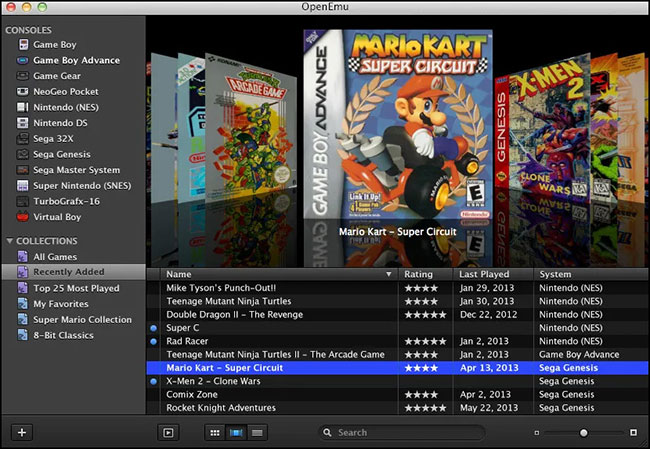Click the NeoGeo Pocket console icon
Screen dimensions: 650x449
(22, 92)
